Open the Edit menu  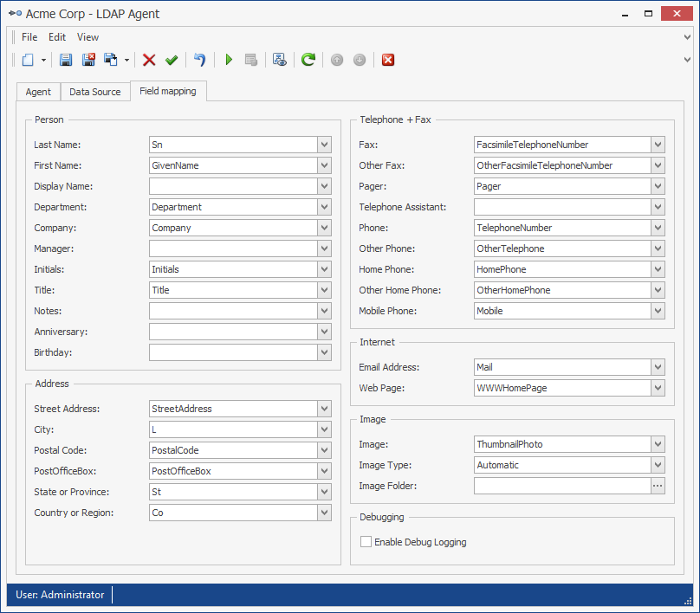[57, 37]
